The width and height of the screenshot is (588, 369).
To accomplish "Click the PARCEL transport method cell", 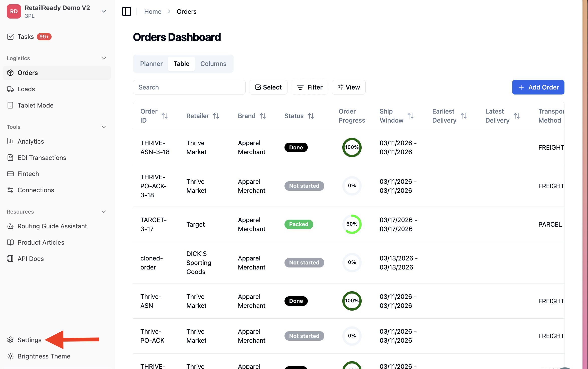I will click(550, 224).
